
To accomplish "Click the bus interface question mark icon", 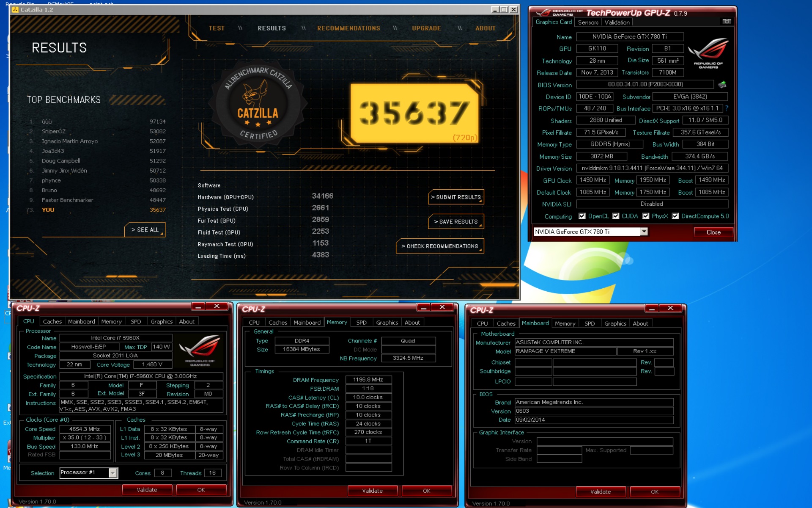I will click(x=727, y=108).
